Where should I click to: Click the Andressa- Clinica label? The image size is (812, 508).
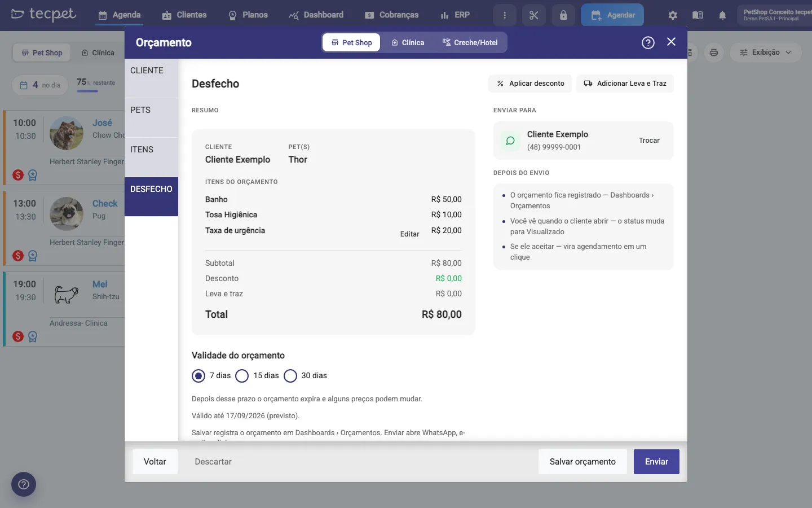click(x=78, y=323)
